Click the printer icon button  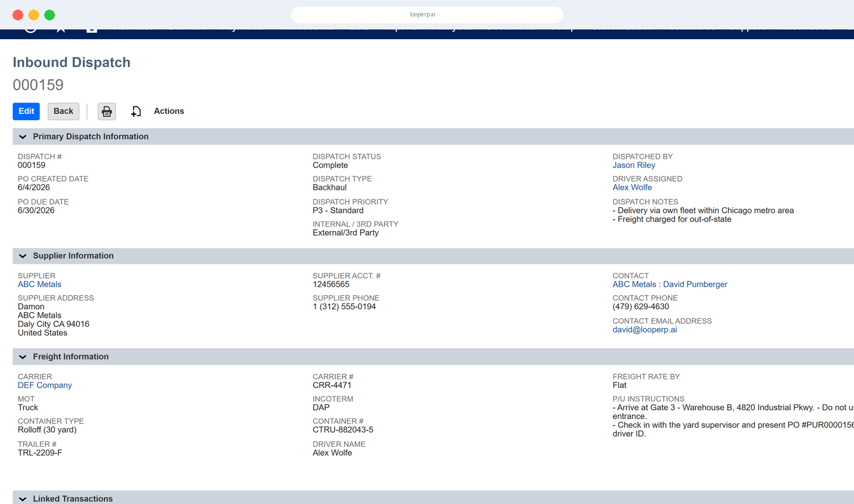coord(106,112)
